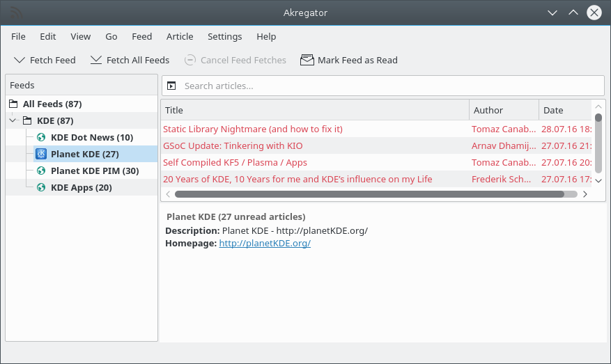The image size is (611, 364).
Task: Open the Feed menu
Action: (x=141, y=36)
